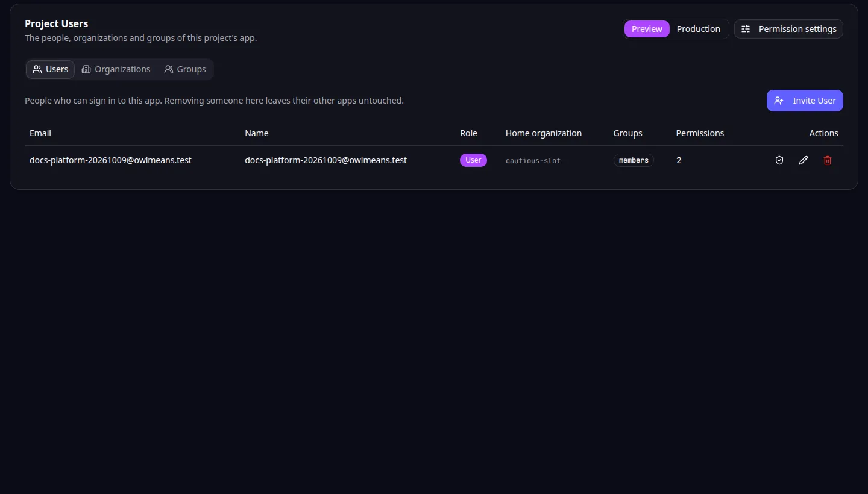Click the cautious-slot home organization

coord(533,161)
